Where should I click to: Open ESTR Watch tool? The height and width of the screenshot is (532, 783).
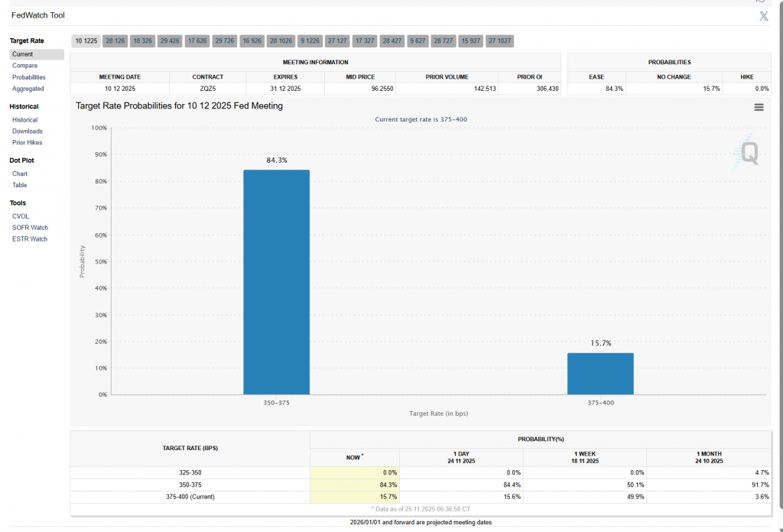30,239
